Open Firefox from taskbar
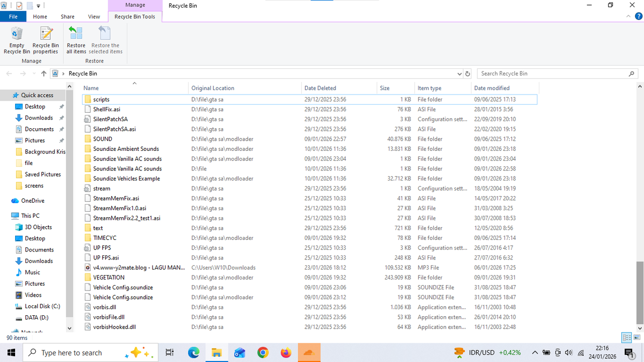The height and width of the screenshot is (362, 644). tap(286, 352)
